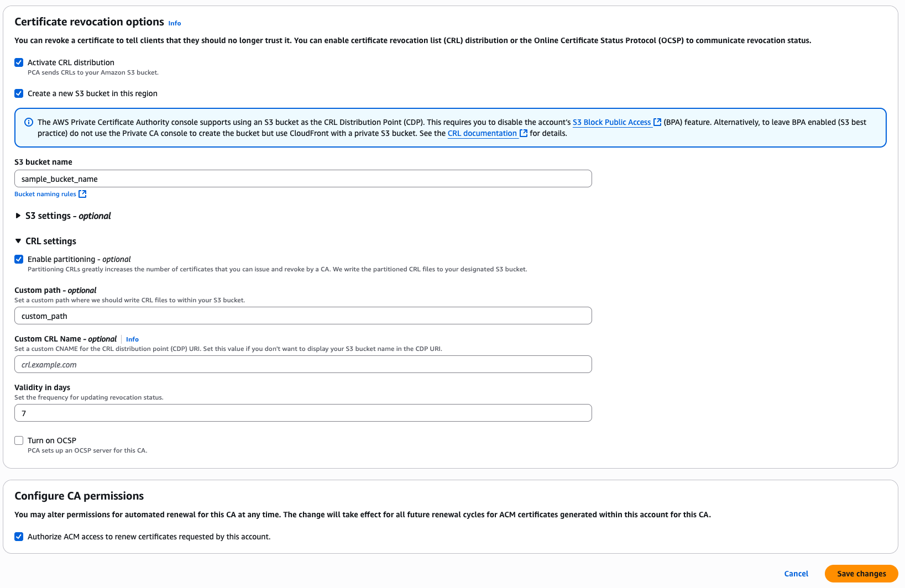Click the Save changes button

coord(861,573)
